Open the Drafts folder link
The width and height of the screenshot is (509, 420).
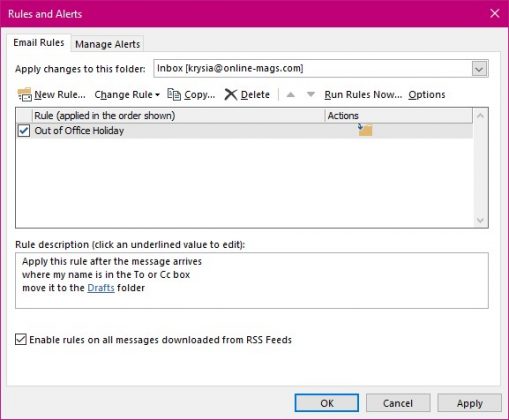click(101, 288)
